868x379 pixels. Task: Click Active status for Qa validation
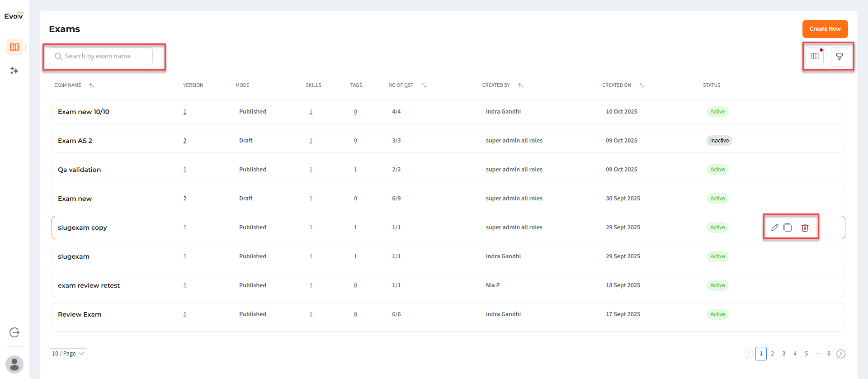[x=717, y=170]
